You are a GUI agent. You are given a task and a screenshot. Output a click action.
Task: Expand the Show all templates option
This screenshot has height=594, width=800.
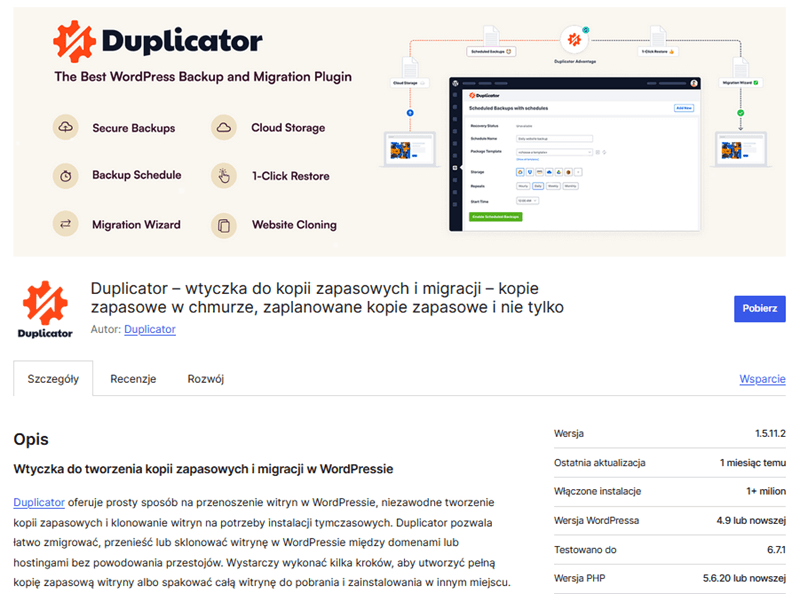(x=527, y=160)
